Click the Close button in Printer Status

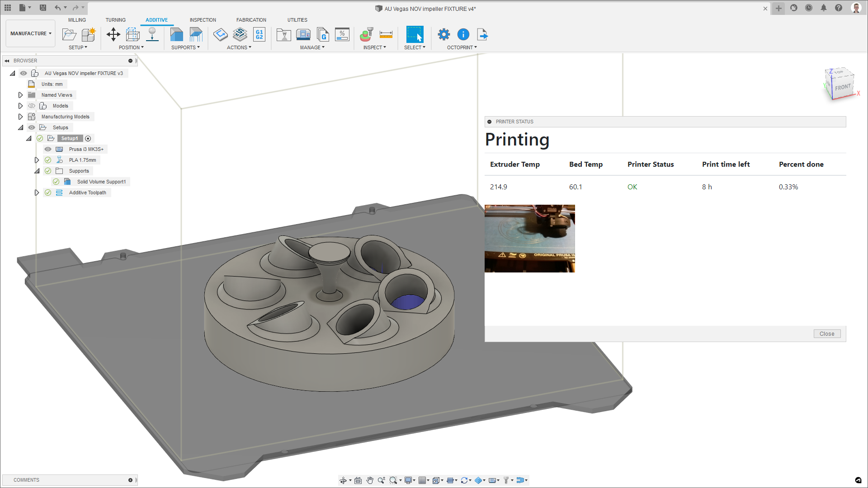tap(827, 334)
